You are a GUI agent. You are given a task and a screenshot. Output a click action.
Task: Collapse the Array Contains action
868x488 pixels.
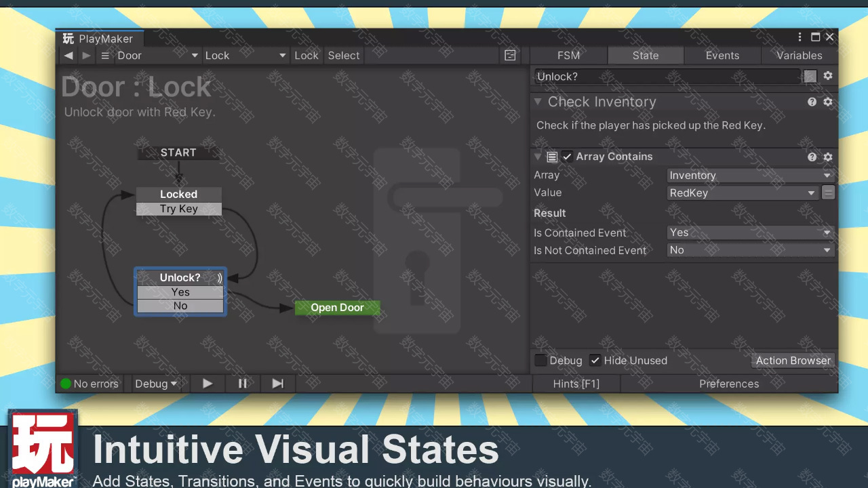[x=538, y=157]
